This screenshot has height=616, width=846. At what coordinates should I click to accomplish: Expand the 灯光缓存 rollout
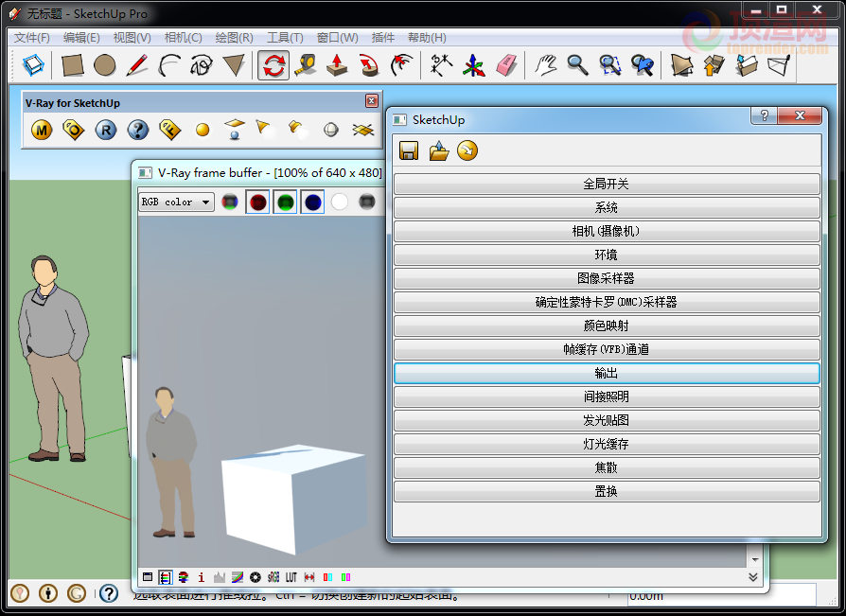(607, 445)
